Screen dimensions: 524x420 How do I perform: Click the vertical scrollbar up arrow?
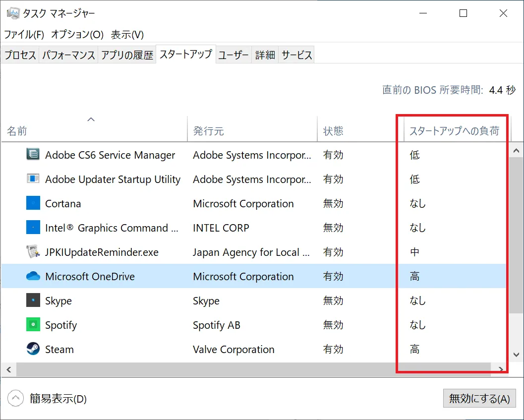click(516, 151)
